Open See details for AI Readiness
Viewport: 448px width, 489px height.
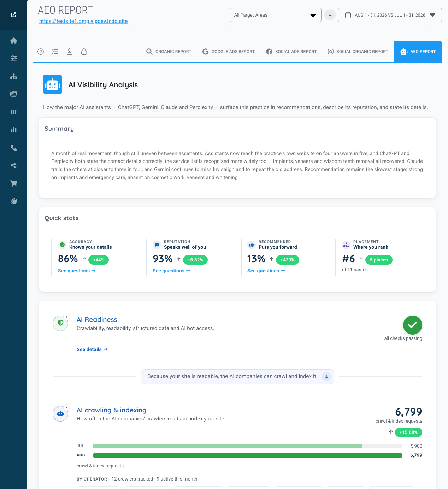(x=92, y=349)
